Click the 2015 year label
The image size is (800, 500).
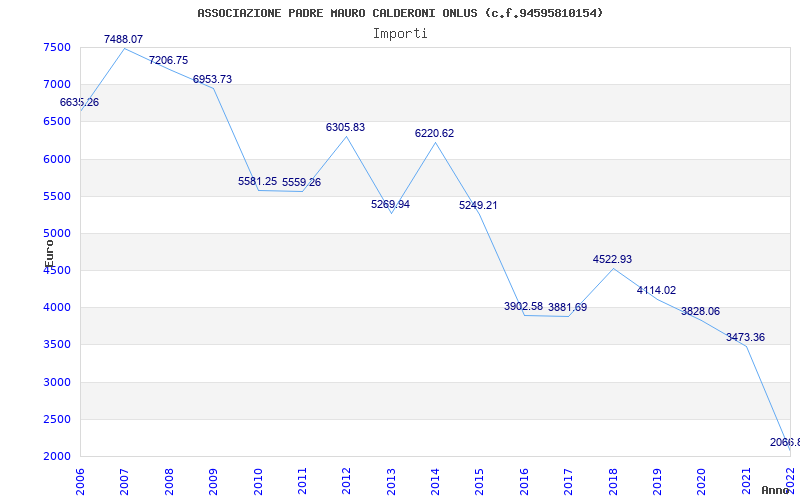[x=480, y=481]
